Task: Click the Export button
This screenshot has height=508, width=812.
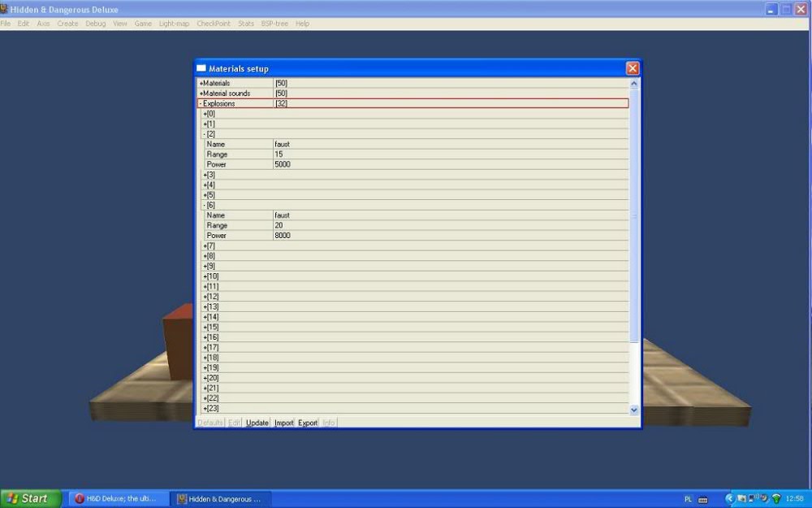Action: click(308, 423)
